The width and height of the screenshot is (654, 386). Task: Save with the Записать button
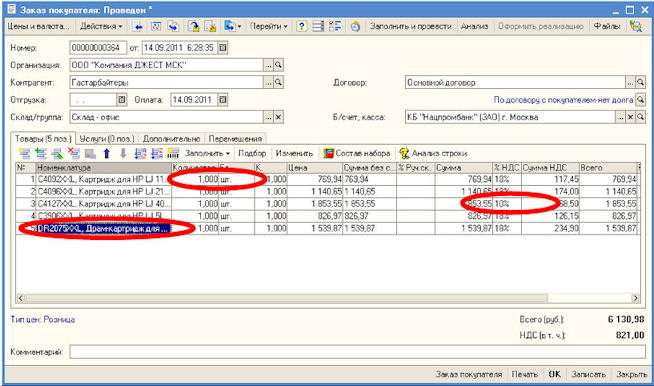[589, 374]
